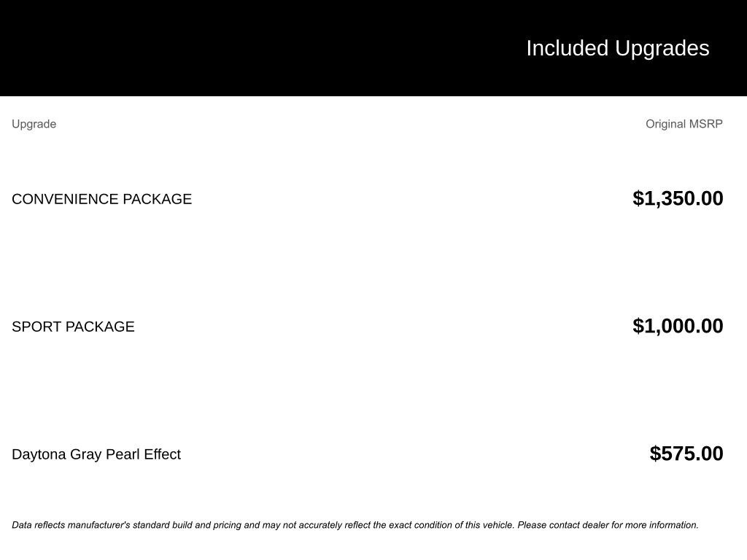
Task: Click the Original MSRP column header
Action: 684,124
